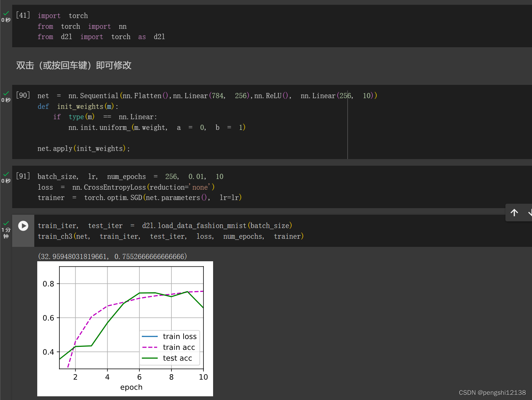This screenshot has height=400, width=532.
Task: Click 'def init_weights(m):' line
Action: tap(78, 107)
